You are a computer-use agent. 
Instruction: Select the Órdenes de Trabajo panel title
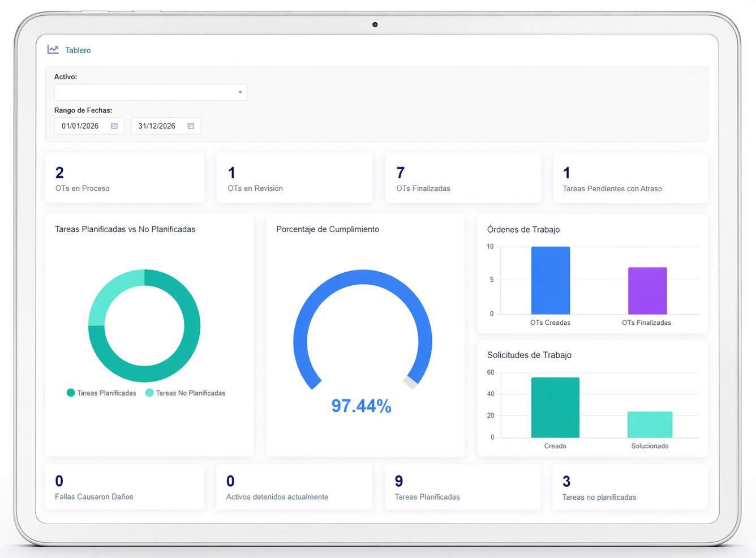point(523,230)
